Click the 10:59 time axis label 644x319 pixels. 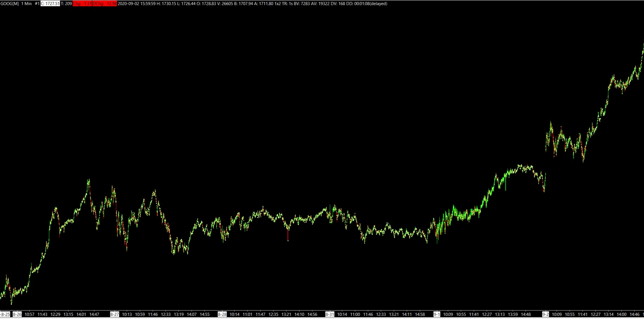(140, 314)
